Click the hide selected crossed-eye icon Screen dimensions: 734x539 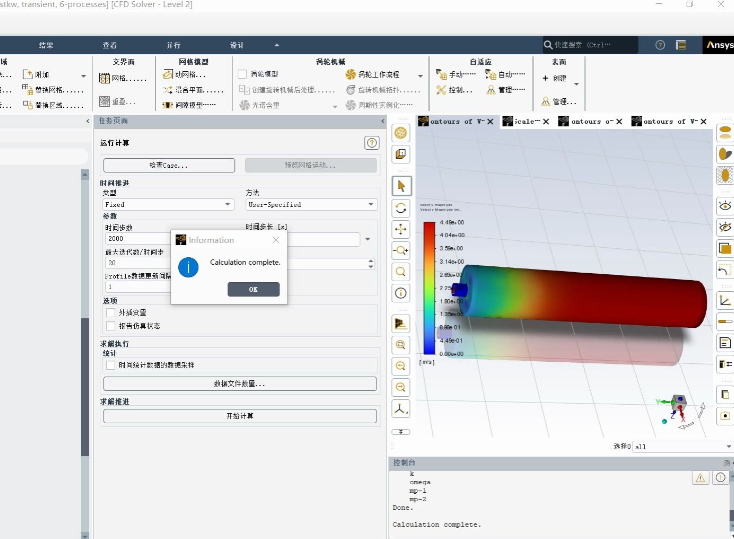pyautogui.click(x=725, y=228)
